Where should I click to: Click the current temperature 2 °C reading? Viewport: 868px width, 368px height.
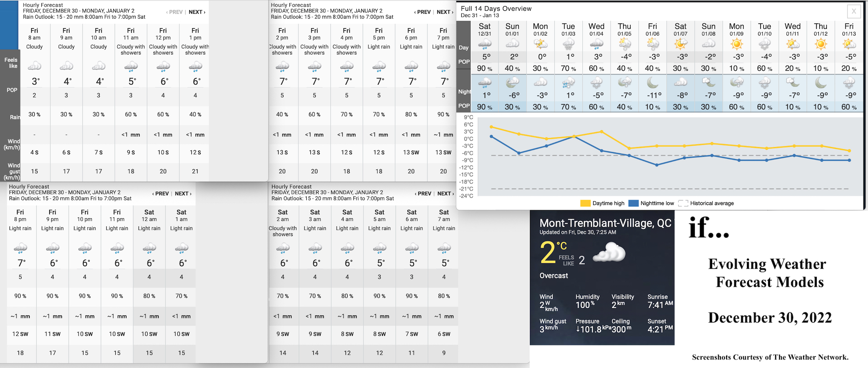coord(553,252)
